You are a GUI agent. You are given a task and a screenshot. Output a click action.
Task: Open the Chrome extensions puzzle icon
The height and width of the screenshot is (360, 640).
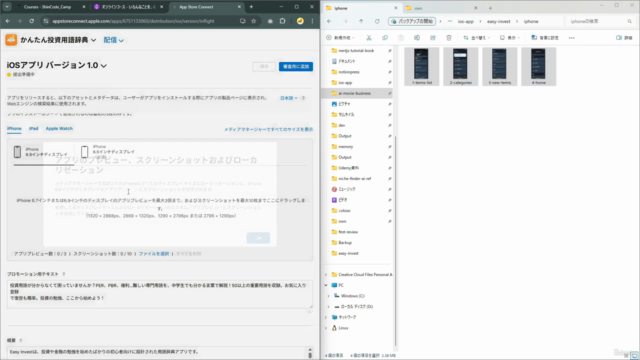tap(282, 21)
